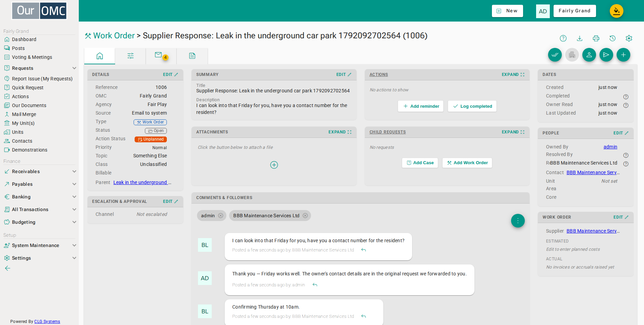Click help icon beside Owner Read
Screen dimensions: 644x325
pyautogui.click(x=626, y=105)
